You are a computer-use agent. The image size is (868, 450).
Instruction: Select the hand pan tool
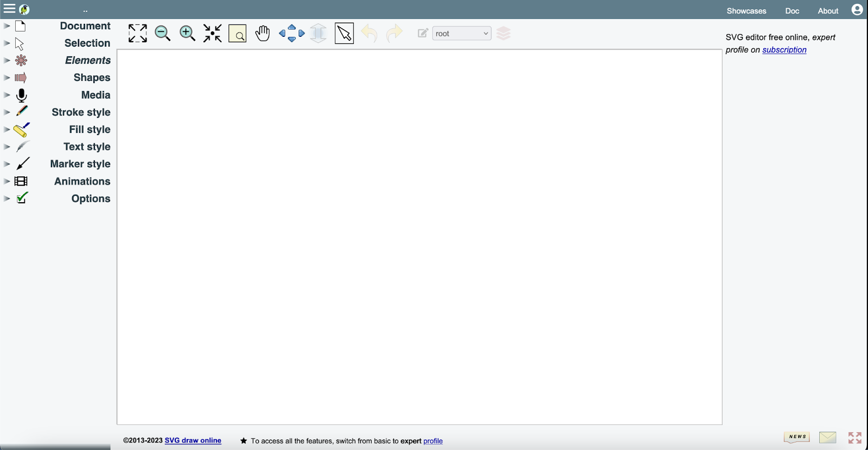point(263,33)
